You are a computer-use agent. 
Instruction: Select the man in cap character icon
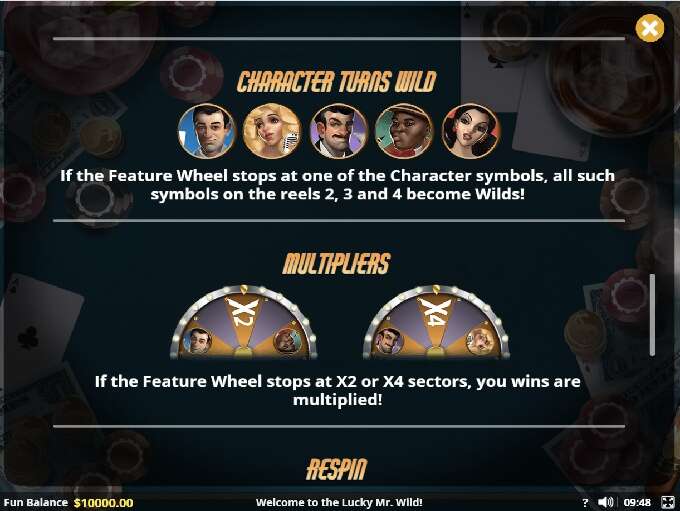[404, 131]
